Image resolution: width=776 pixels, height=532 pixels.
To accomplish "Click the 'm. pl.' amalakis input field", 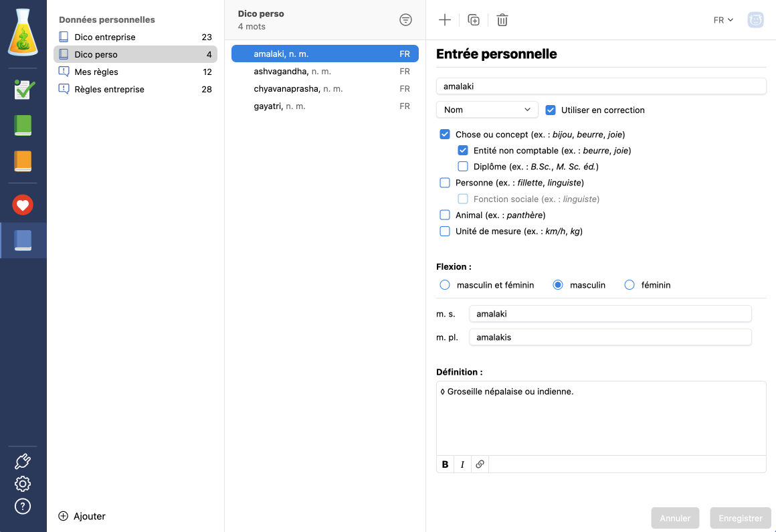I will 610,337.
